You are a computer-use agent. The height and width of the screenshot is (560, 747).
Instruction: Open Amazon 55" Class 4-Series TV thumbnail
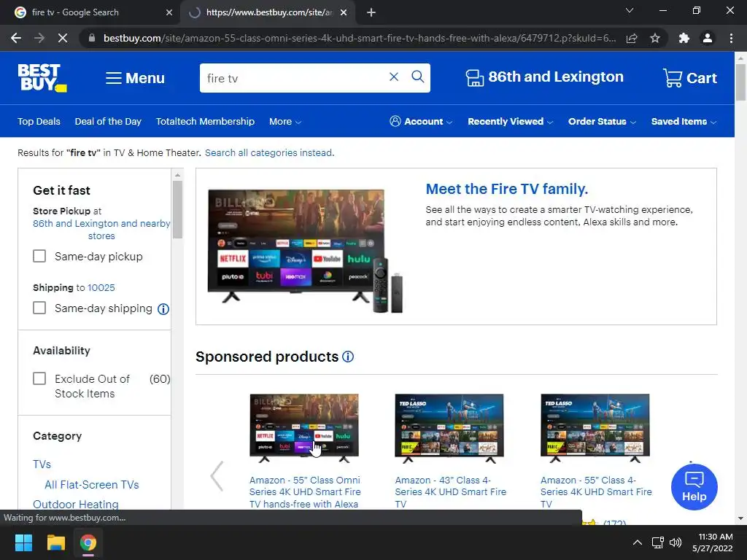(595, 427)
